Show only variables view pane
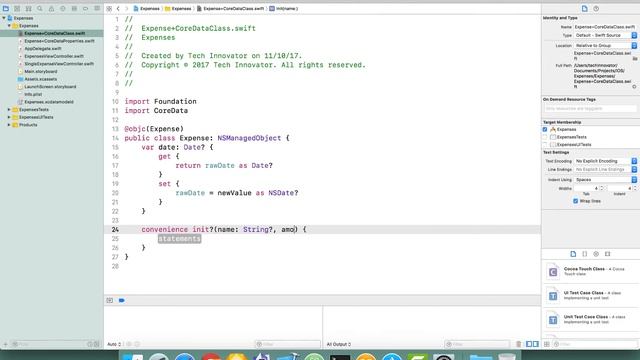This screenshot has width=640, height=360. click(529, 344)
